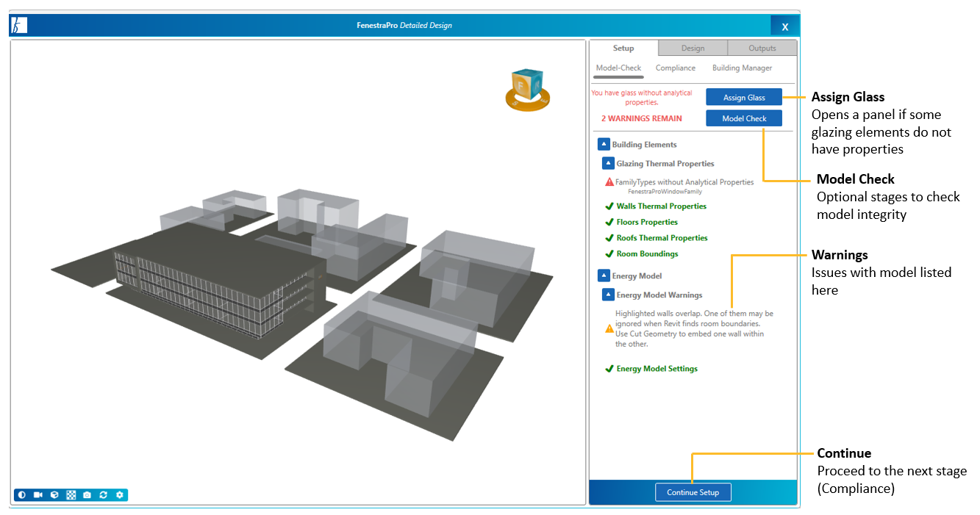This screenshot has height=515, width=980.
Task: Click the 'Building Elements' heading label
Action: (645, 145)
